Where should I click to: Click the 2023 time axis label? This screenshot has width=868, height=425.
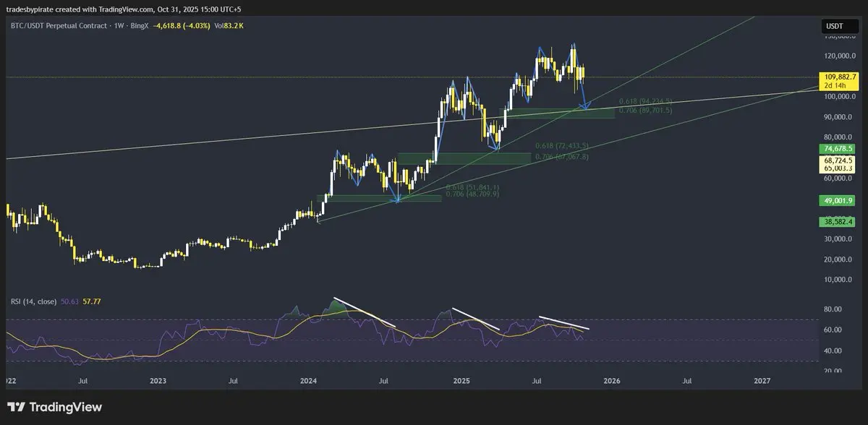point(158,380)
